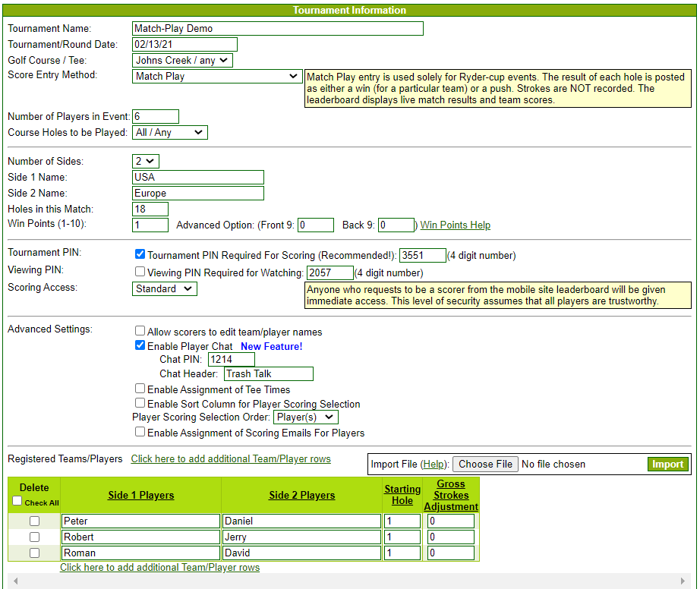Screen dimensions: 700x589
Task: Click the Side 1 player field Roman
Action: tap(140, 553)
